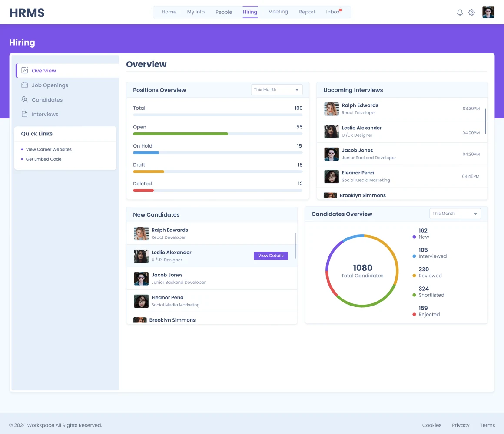
Task: Select Brooklyn Simmons in Upcoming Interviews
Action: point(362,195)
